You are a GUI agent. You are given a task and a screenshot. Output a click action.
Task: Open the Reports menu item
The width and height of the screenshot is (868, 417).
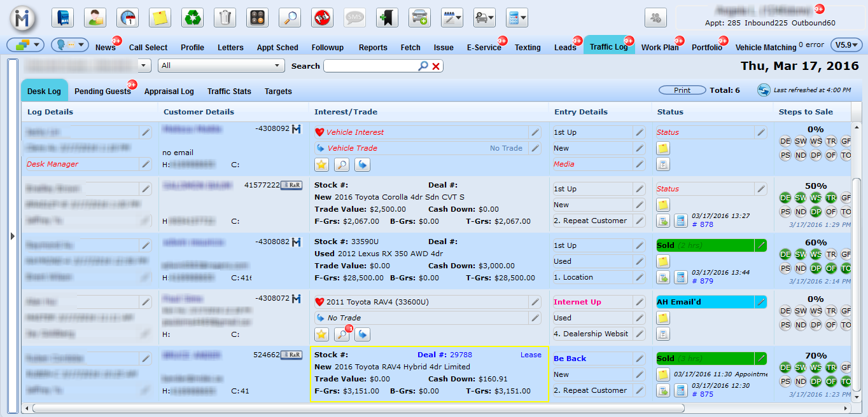[372, 48]
